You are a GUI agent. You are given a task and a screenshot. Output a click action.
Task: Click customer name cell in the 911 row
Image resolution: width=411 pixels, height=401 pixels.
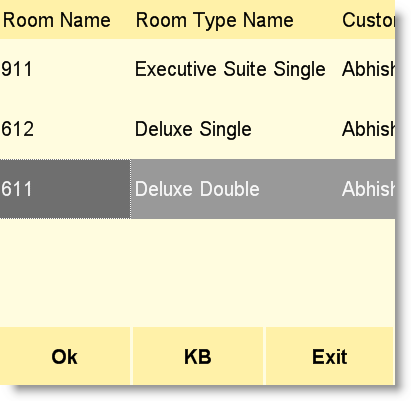tap(366, 69)
